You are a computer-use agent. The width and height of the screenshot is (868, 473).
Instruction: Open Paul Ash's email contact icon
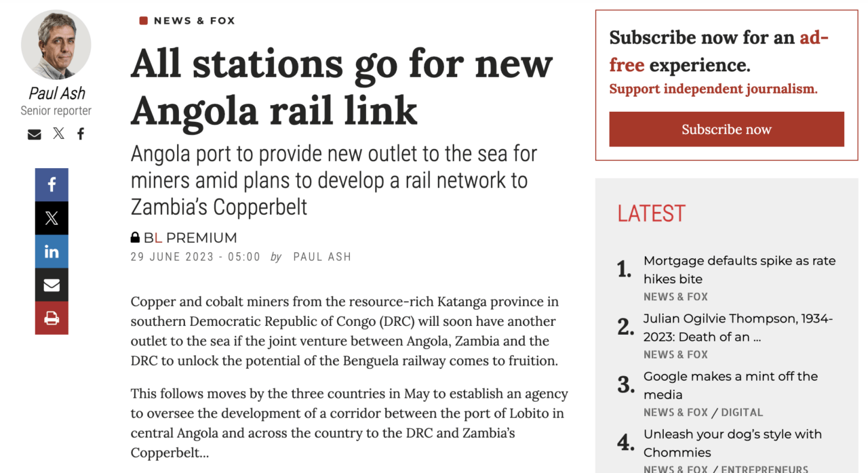point(34,133)
